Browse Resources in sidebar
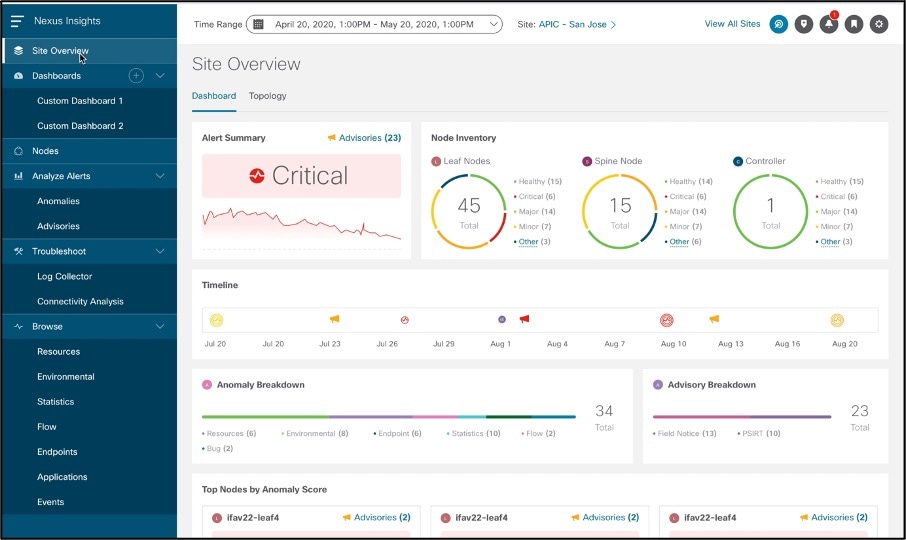The height and width of the screenshot is (540, 906). point(58,352)
